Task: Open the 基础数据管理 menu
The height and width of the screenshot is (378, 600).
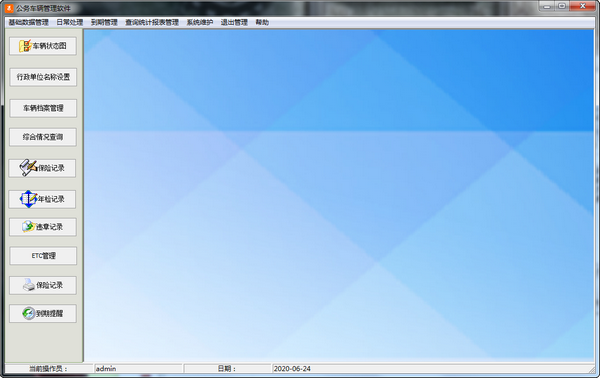Action: [29, 22]
